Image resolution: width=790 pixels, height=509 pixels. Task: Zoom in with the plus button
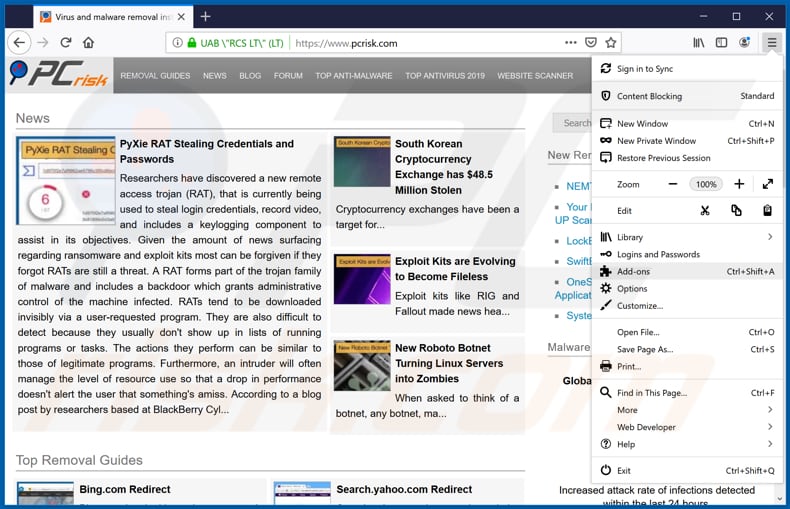[x=739, y=184]
